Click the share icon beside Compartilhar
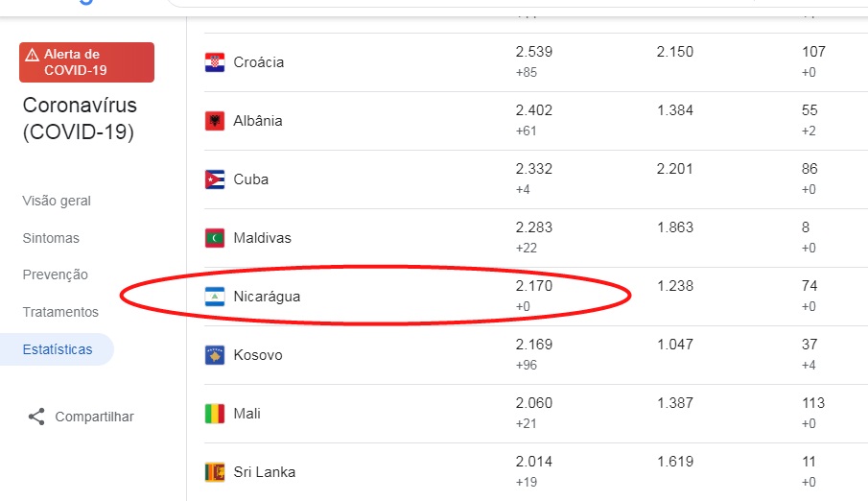 coord(36,417)
